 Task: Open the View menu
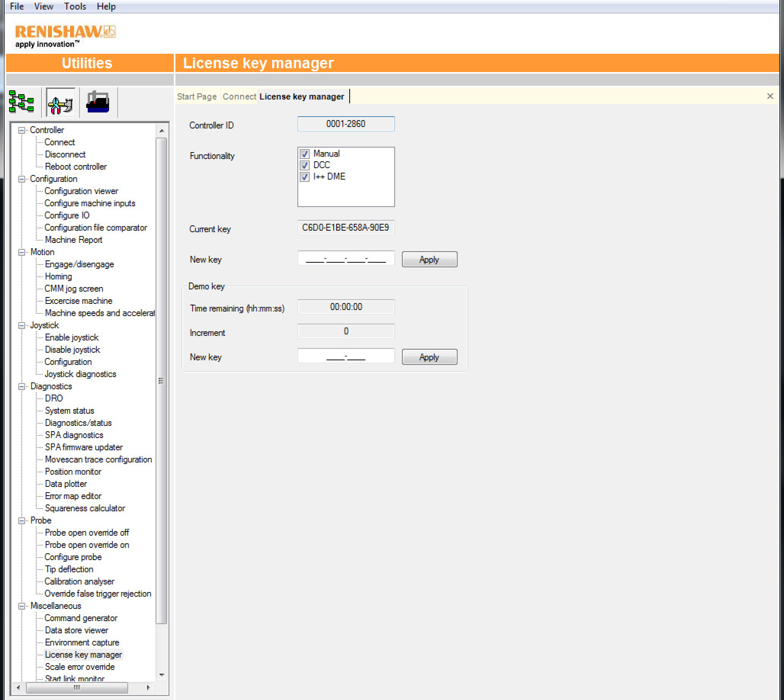coord(43,6)
